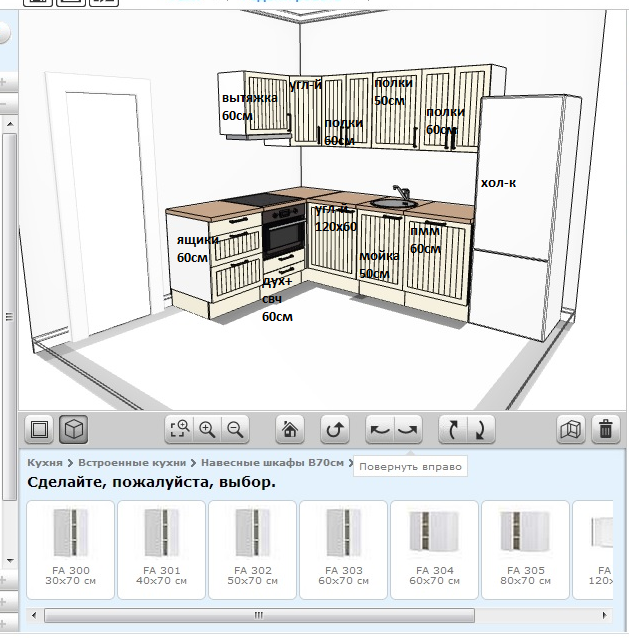Tilt view down with arrow icon

(481, 429)
